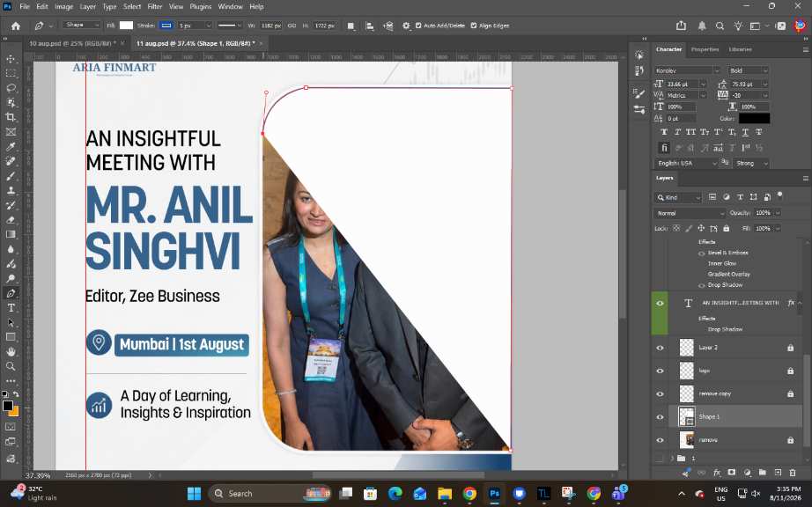Viewport: 812px width, 507px height.
Task: Switch to the 10 aug.psd document tab
Action: tap(72, 43)
